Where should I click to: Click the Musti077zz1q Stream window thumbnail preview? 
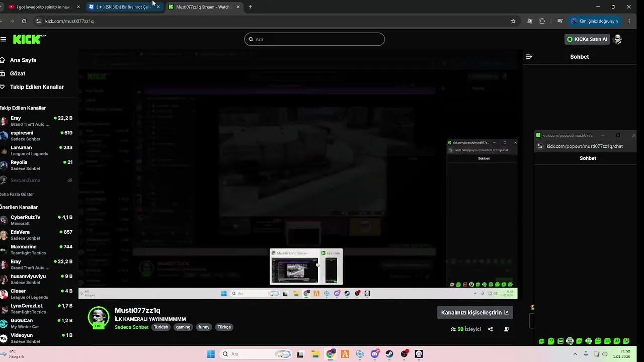(x=295, y=267)
